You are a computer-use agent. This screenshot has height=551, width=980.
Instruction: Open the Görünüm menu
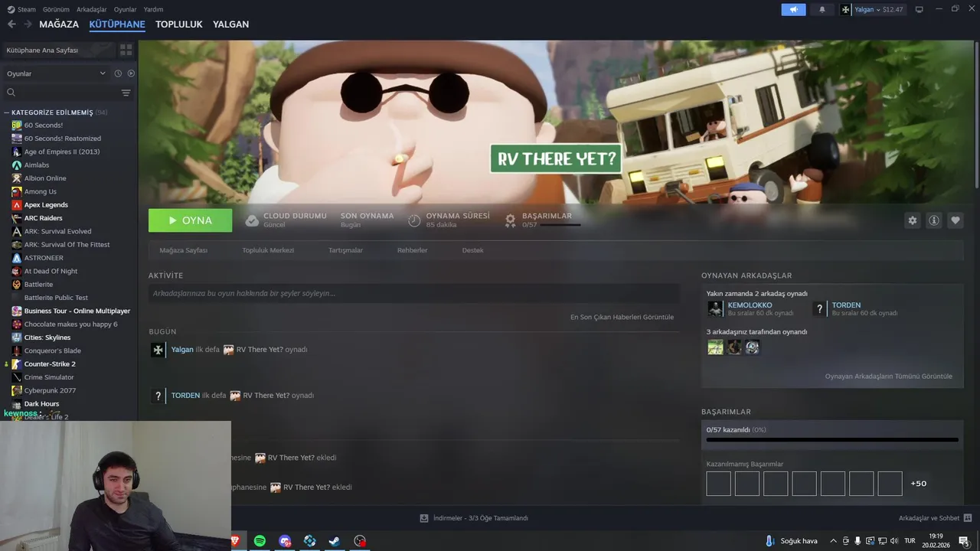pos(56,9)
